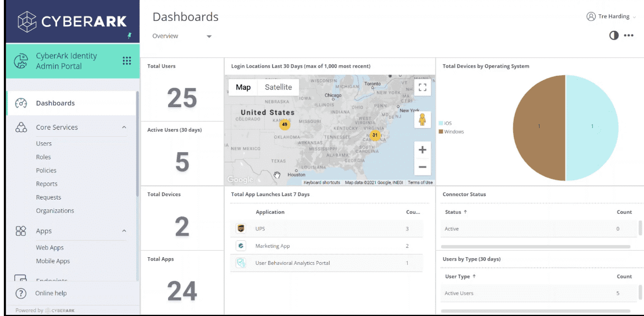The width and height of the screenshot is (644, 316).
Task: Click the Users by Type horizontal scrollbar
Action: click(x=536, y=311)
